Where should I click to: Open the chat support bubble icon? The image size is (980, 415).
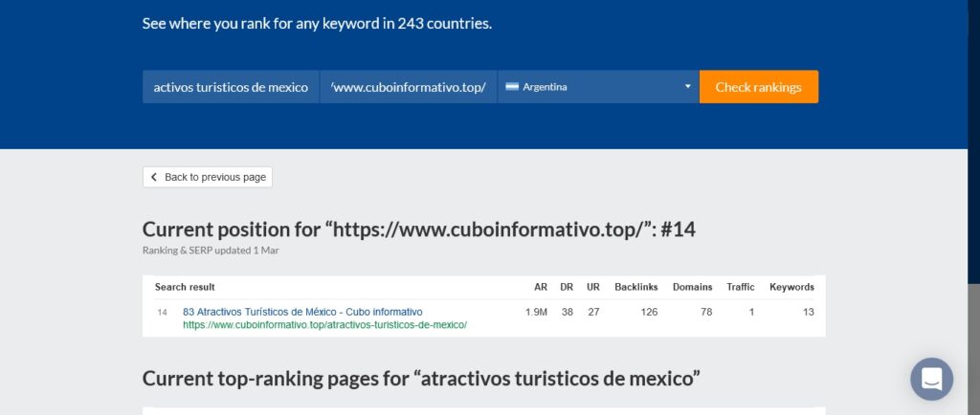point(931,379)
